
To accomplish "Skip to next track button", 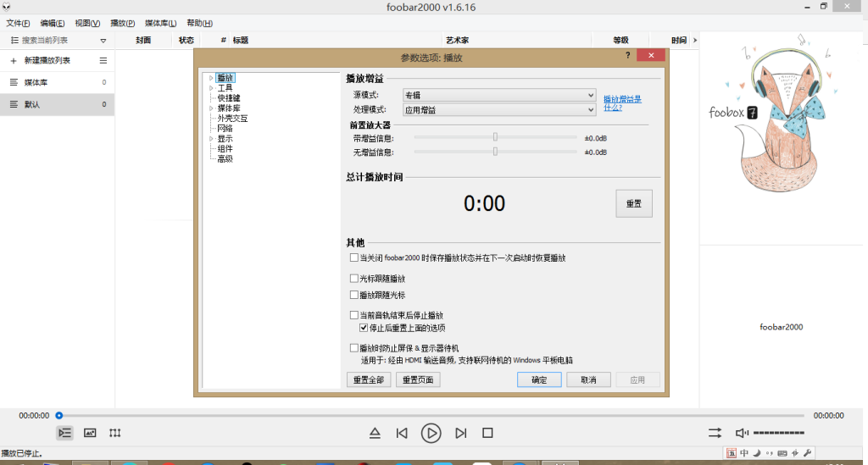I will click(x=460, y=433).
